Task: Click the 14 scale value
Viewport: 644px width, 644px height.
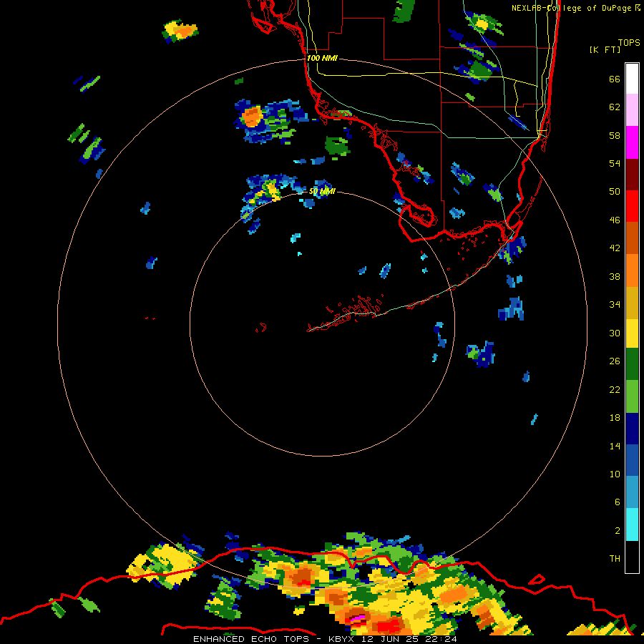Action: [615, 446]
